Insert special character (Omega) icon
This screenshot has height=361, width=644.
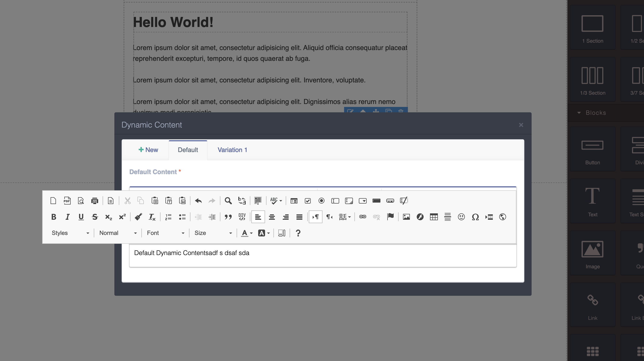pyautogui.click(x=475, y=217)
